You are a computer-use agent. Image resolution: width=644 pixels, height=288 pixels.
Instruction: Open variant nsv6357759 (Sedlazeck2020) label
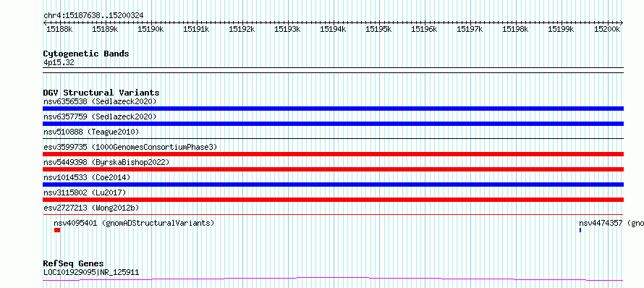[x=100, y=117]
